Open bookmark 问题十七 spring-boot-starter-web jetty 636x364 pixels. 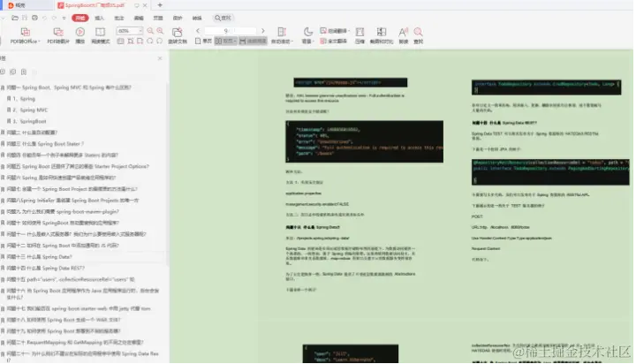tap(79, 309)
